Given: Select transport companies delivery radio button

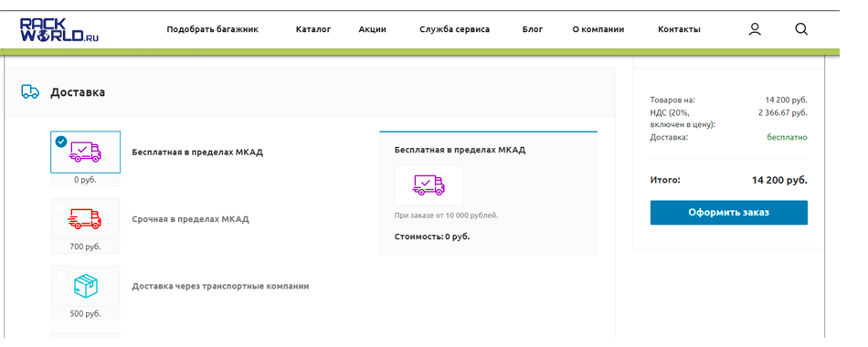Looking at the screenshot, I should 61,276.
